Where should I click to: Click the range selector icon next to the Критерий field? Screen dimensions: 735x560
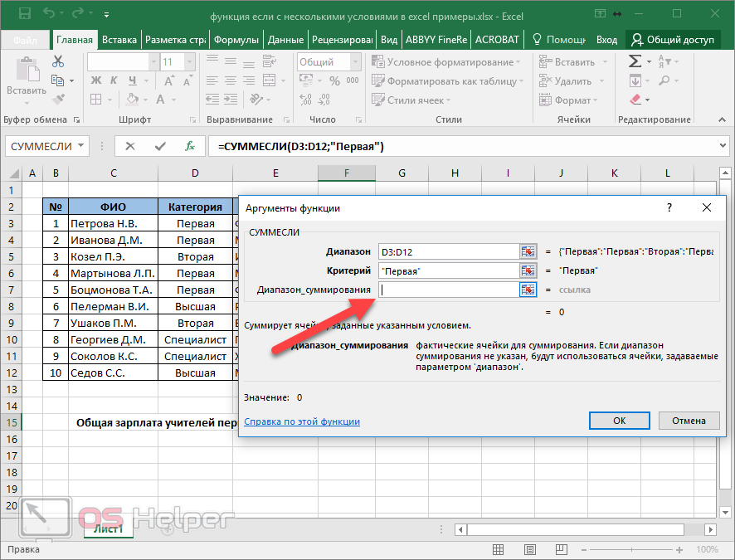pyautogui.click(x=528, y=270)
